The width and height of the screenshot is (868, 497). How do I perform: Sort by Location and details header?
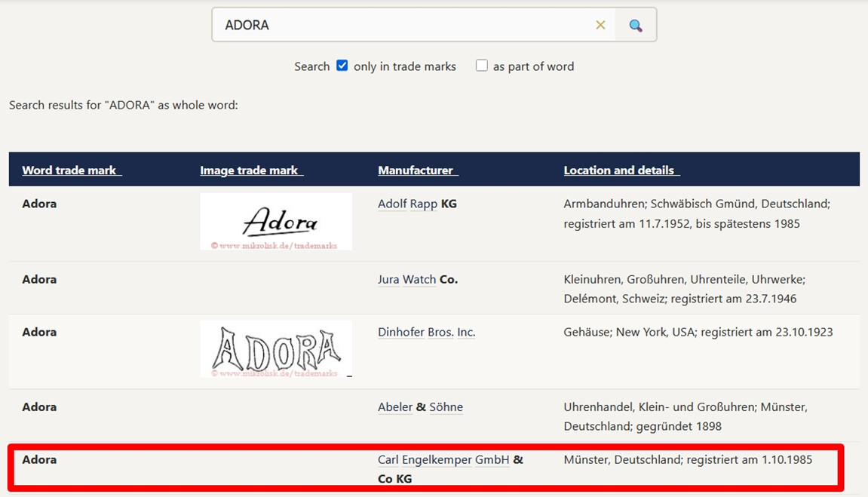click(x=621, y=170)
